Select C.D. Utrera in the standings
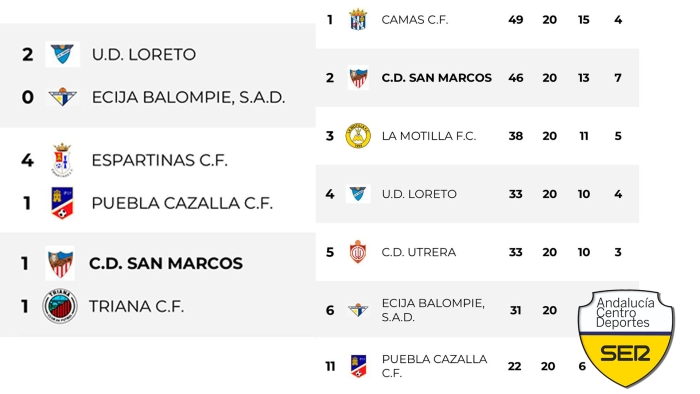 click(418, 252)
